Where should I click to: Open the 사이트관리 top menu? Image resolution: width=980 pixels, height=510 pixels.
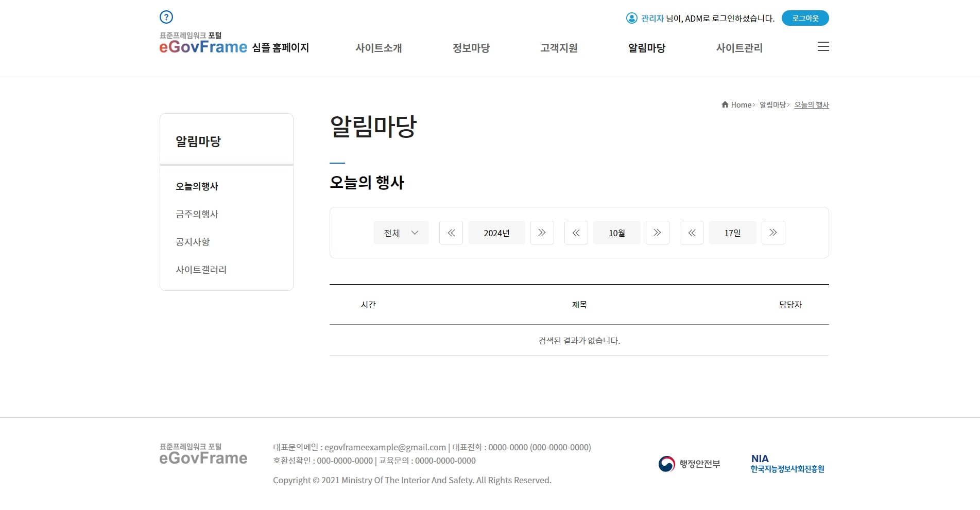click(x=739, y=48)
